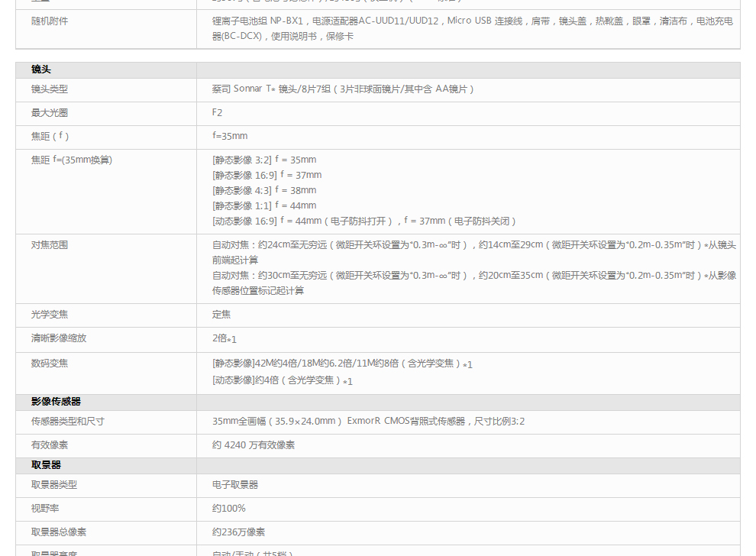Click the f=35mm focal length value
The width and height of the screenshot is (756, 556).
[x=230, y=137]
